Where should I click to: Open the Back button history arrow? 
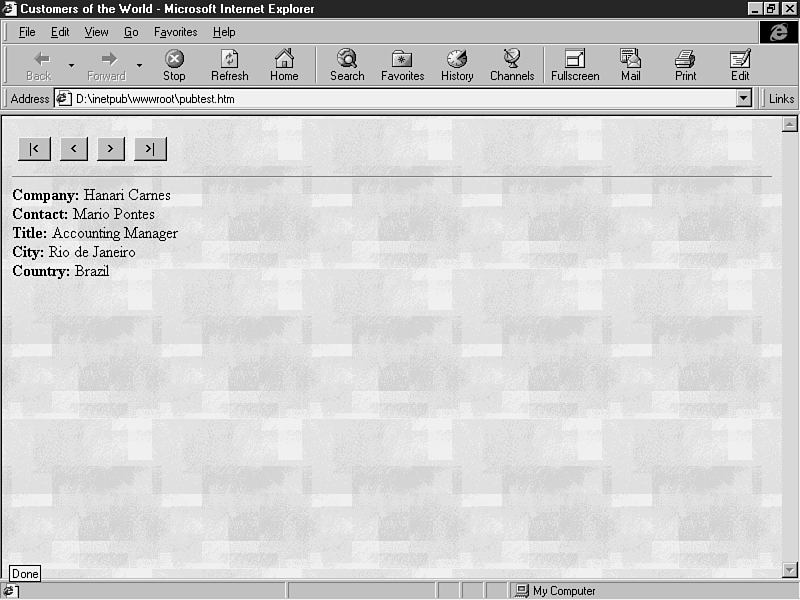pyautogui.click(x=71, y=66)
